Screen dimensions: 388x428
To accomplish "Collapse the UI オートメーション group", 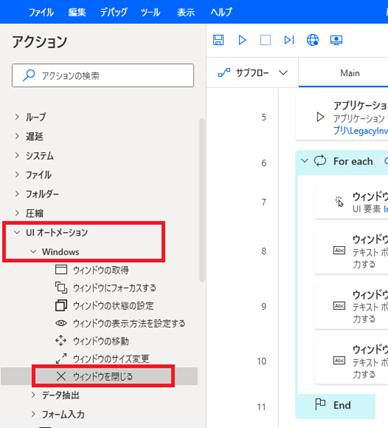I will click(17, 232).
